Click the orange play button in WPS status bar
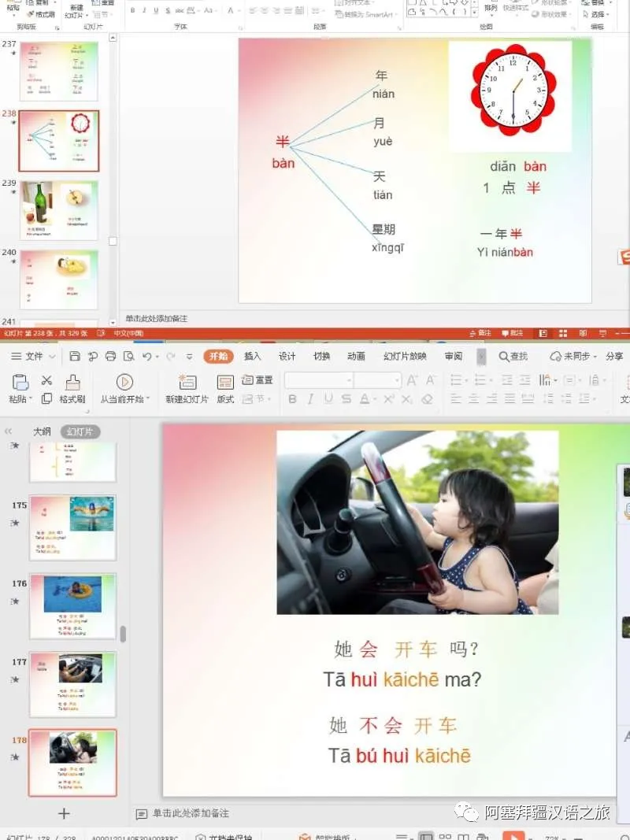The height and width of the screenshot is (840, 630). pyautogui.click(x=513, y=836)
